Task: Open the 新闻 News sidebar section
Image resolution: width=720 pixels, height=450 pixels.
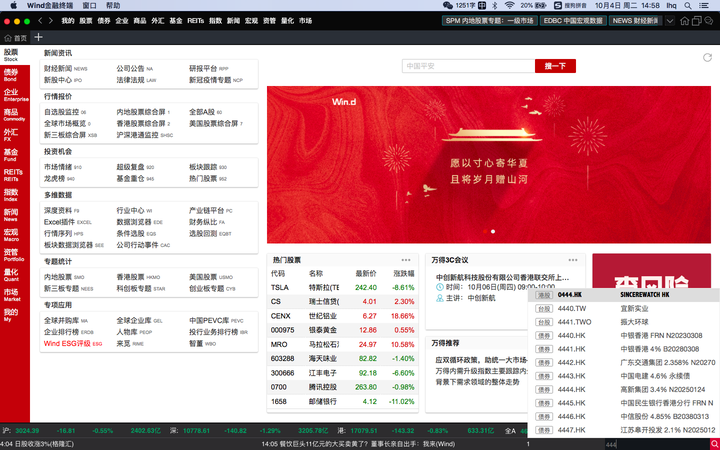Action: (x=15, y=215)
